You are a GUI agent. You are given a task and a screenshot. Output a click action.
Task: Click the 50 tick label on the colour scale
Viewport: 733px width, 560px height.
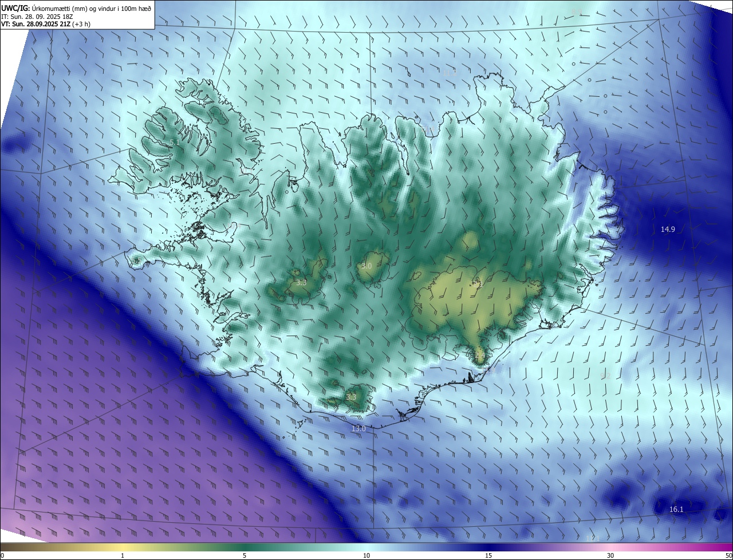[728, 555]
